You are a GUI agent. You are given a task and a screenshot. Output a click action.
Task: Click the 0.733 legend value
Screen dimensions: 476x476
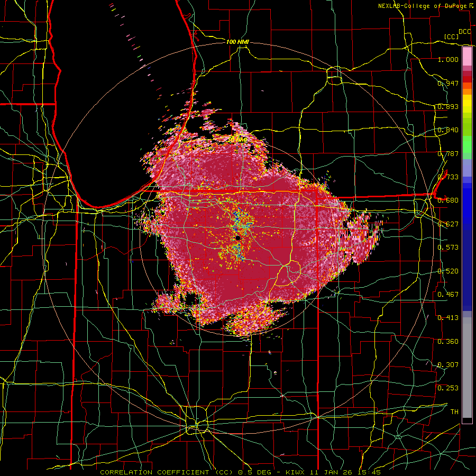click(x=448, y=177)
